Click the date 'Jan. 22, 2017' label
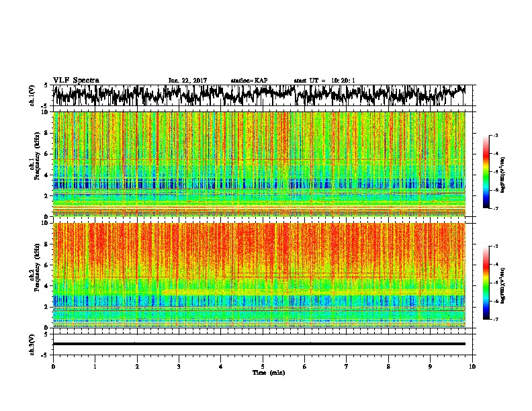532x411 pixels. (187, 81)
